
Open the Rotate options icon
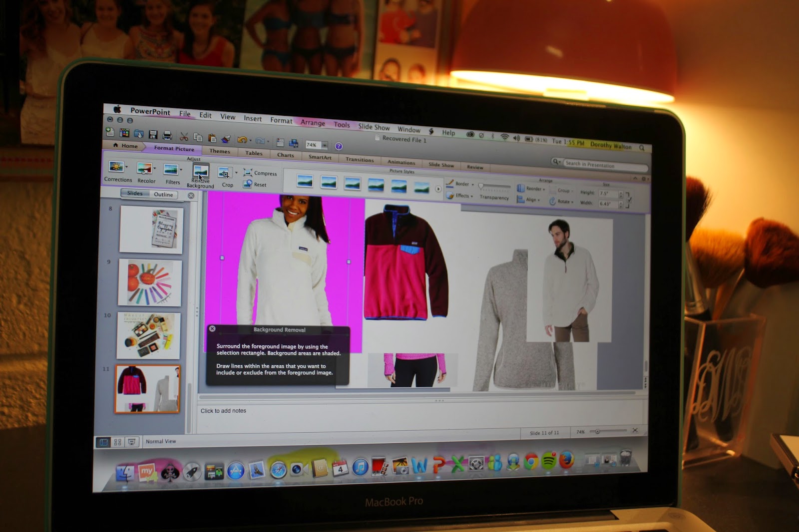pos(553,202)
